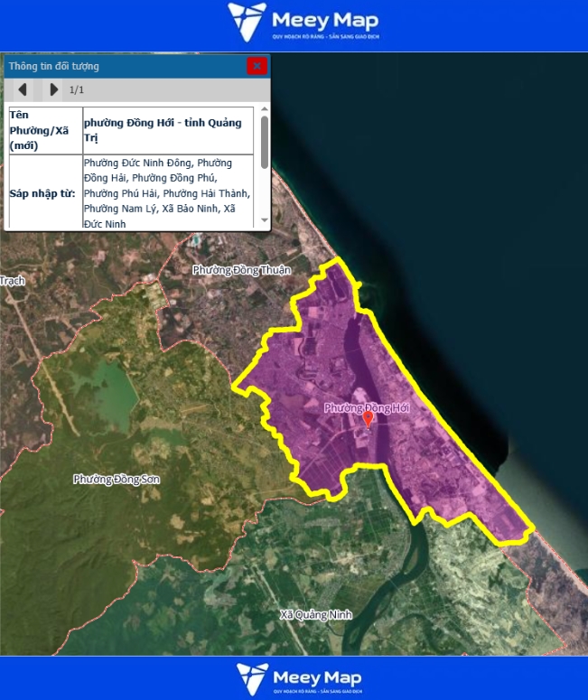Click the info panel scrollbar thumb
This screenshot has height=700, width=588.
[x=264, y=141]
